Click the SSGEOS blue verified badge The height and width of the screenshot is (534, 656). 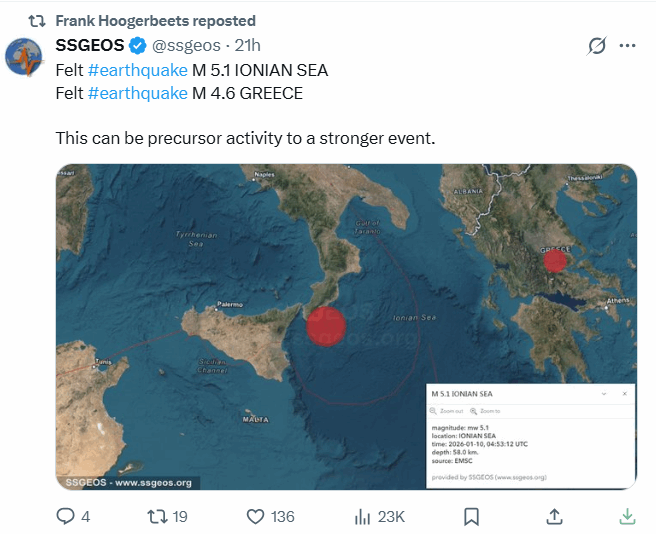point(137,46)
